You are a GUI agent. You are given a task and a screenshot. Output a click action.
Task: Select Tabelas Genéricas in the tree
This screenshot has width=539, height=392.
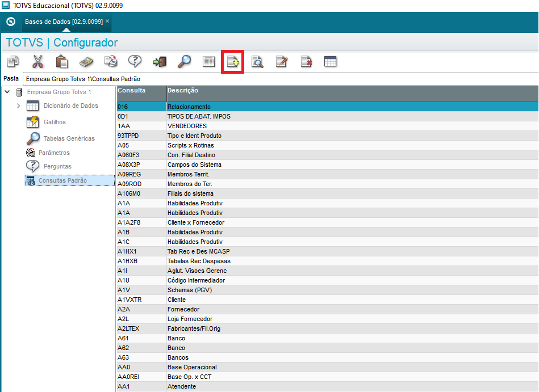click(69, 138)
